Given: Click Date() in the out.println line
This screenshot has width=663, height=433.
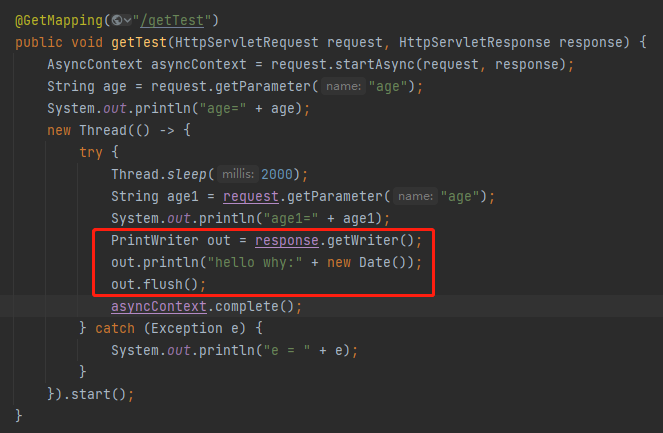Looking at the screenshot, I should (x=383, y=262).
